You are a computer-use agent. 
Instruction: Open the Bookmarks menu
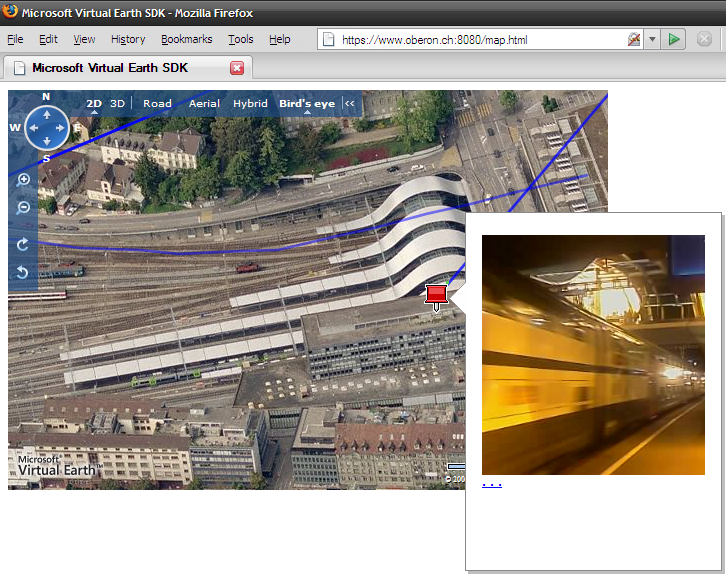(x=187, y=39)
